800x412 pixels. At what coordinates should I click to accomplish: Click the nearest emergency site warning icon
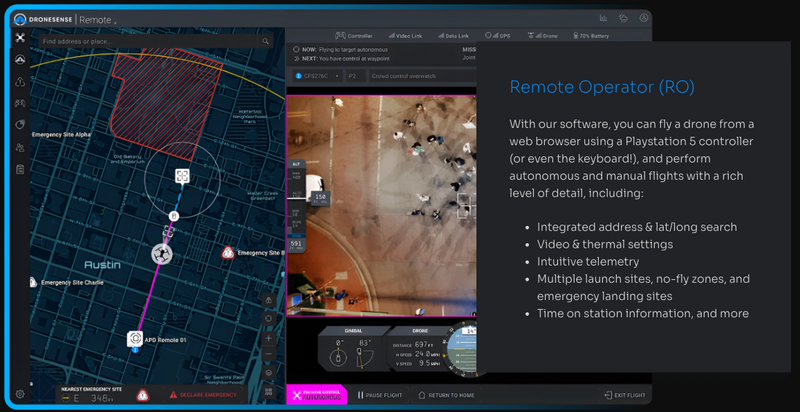click(143, 395)
